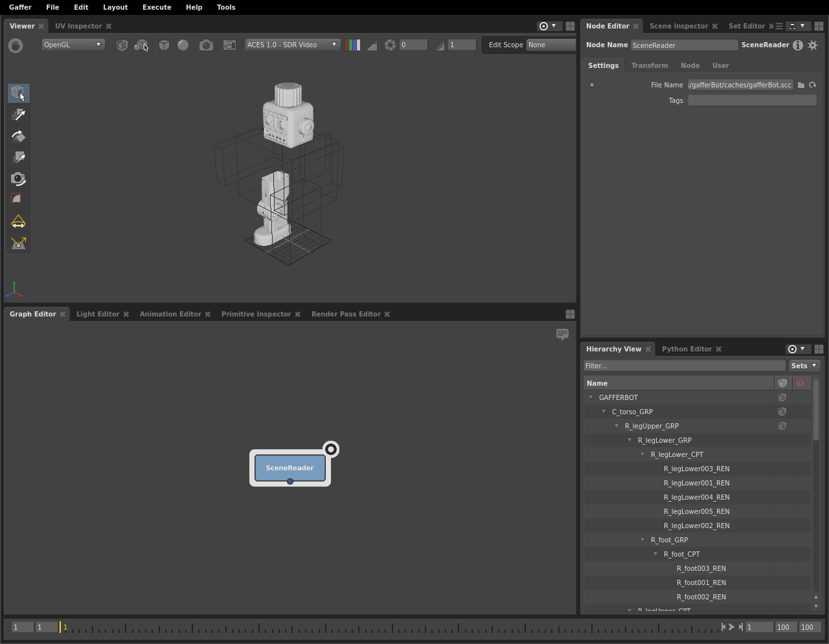
Task: Toggle visible set cube for C_torso_GRP row
Action: click(782, 412)
